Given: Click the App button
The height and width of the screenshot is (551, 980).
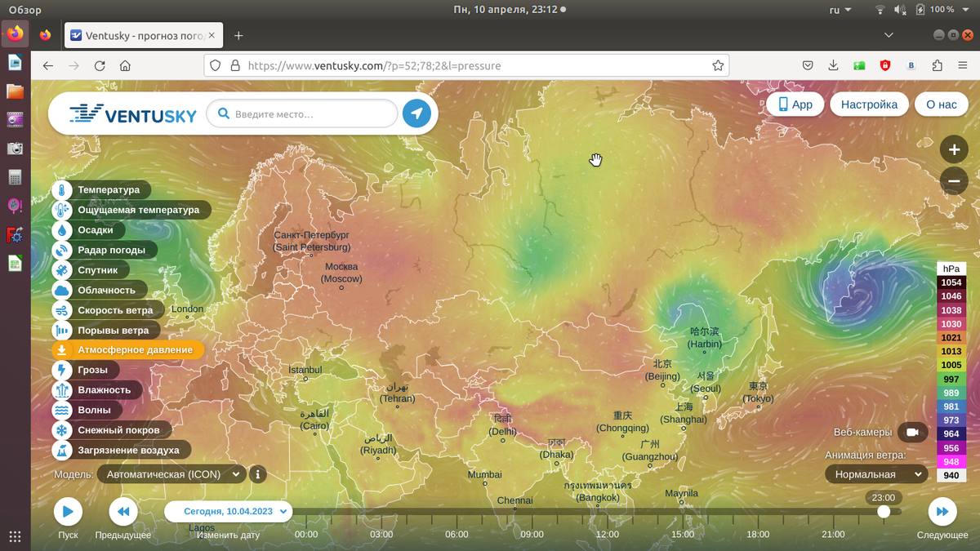Looking at the screenshot, I should tap(795, 104).
